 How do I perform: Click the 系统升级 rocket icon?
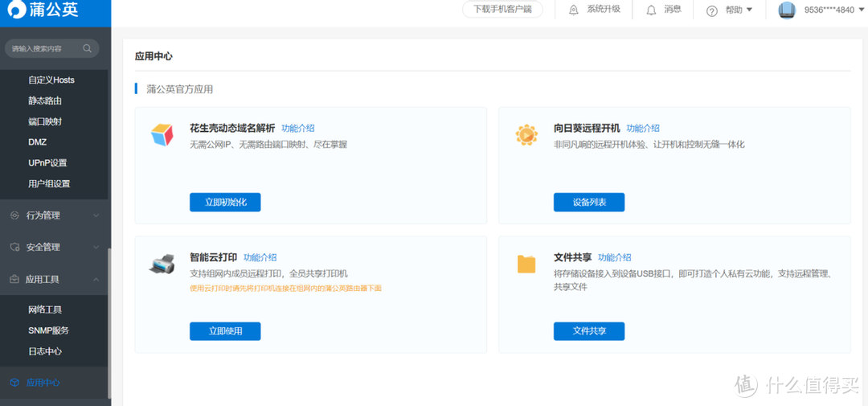coord(574,10)
